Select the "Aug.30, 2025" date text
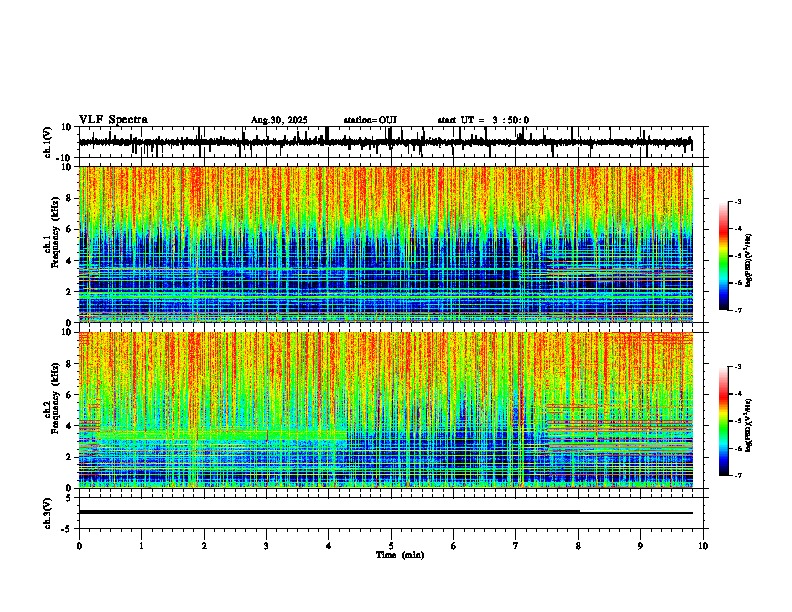792x612 pixels. point(279,120)
